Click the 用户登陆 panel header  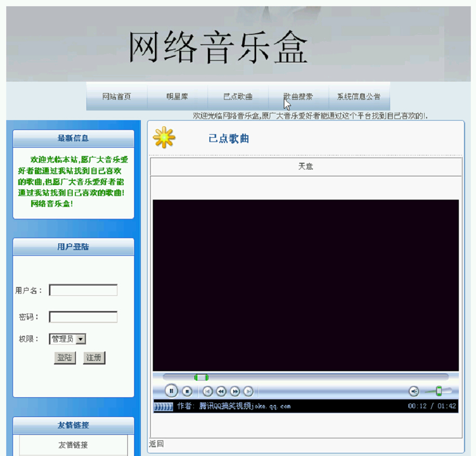tap(73, 246)
